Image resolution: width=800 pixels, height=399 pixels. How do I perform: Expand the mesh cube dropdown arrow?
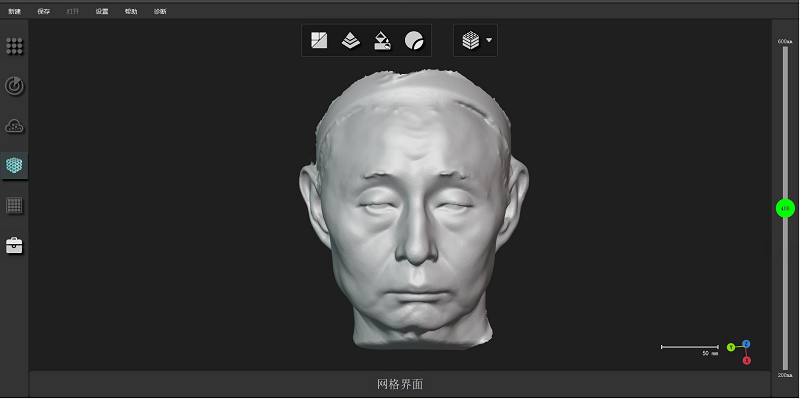click(489, 40)
